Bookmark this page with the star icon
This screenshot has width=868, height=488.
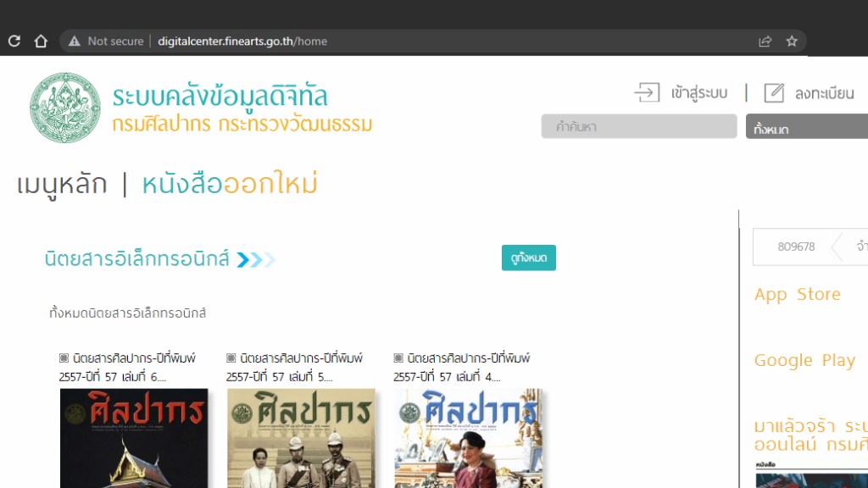[792, 41]
